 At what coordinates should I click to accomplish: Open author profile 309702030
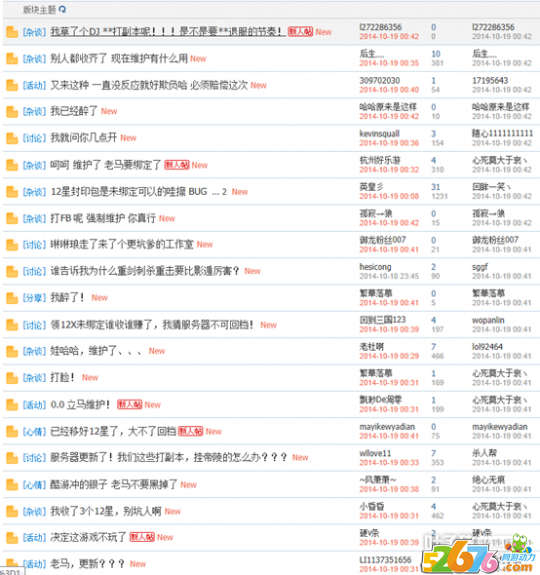coord(379,80)
